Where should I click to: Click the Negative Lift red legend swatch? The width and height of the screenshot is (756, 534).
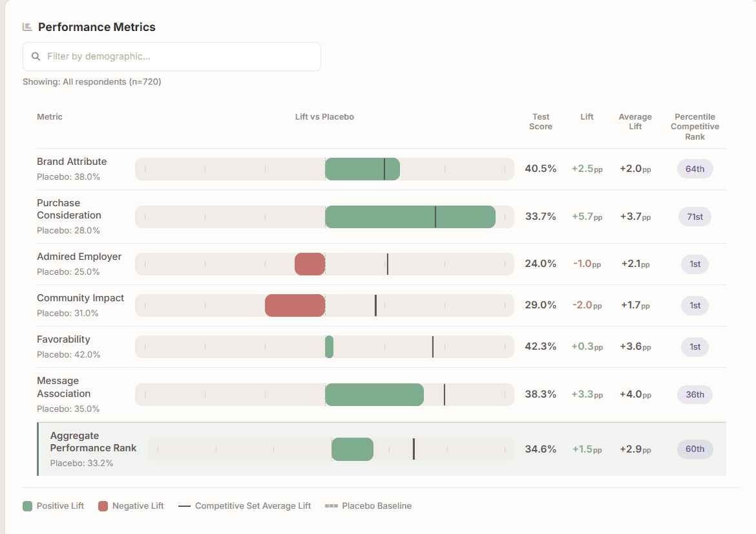[x=103, y=506]
